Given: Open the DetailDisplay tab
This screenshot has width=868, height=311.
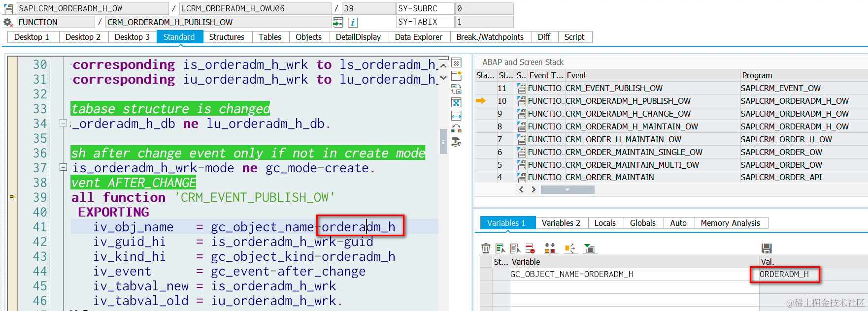Looking at the screenshot, I should 358,37.
